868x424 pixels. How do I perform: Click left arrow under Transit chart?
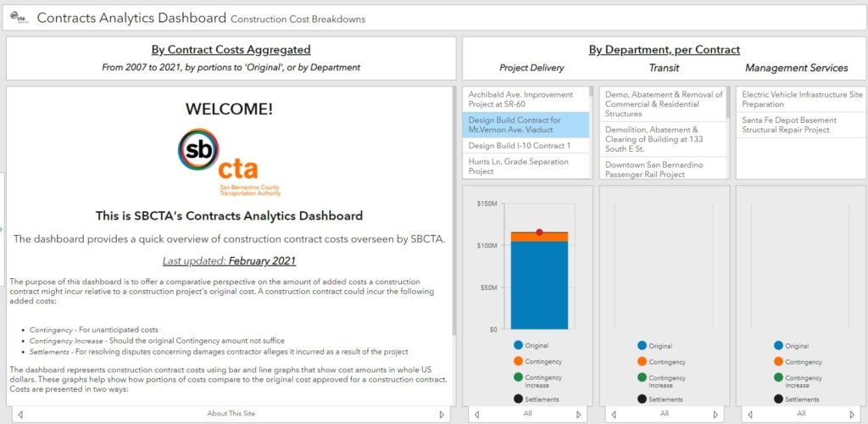tap(614, 414)
